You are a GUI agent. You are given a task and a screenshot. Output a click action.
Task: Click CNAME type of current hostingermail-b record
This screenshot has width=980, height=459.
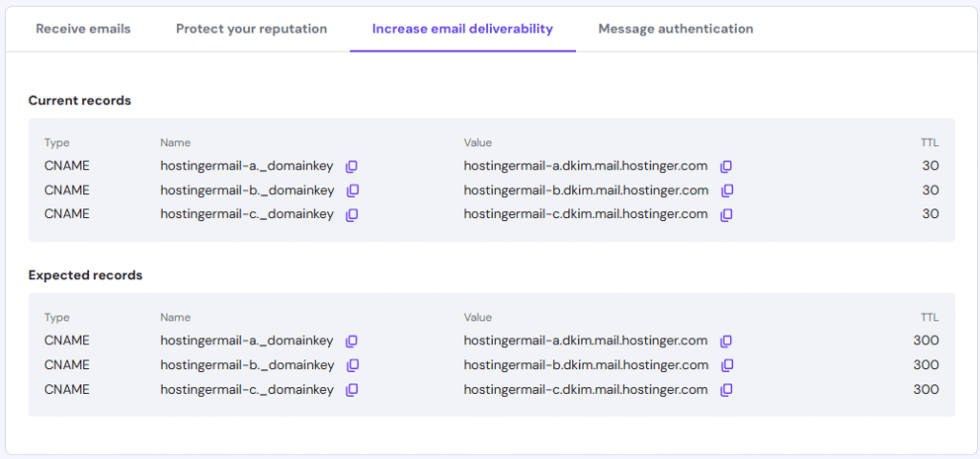click(67, 190)
